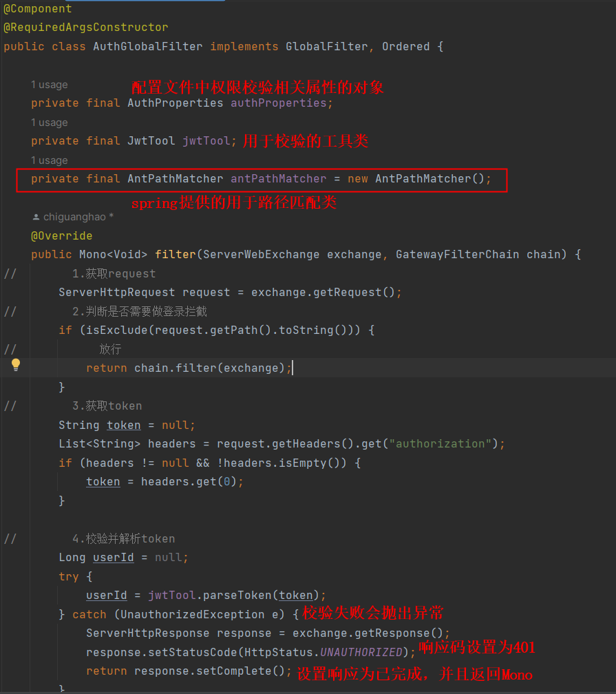Image resolution: width=616 pixels, height=694 pixels.
Task: Open the 1 usage hint above antPathMatcher field
Action: click(49, 160)
